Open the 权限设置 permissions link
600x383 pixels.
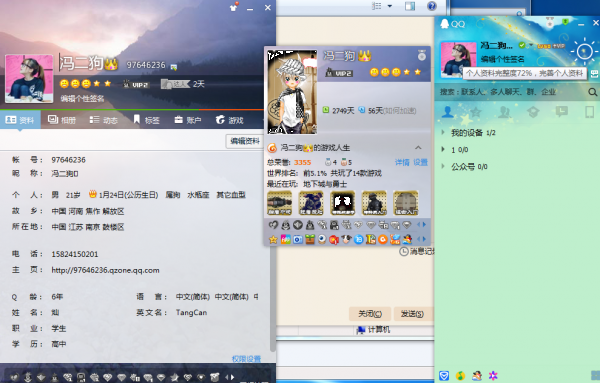coord(246,359)
